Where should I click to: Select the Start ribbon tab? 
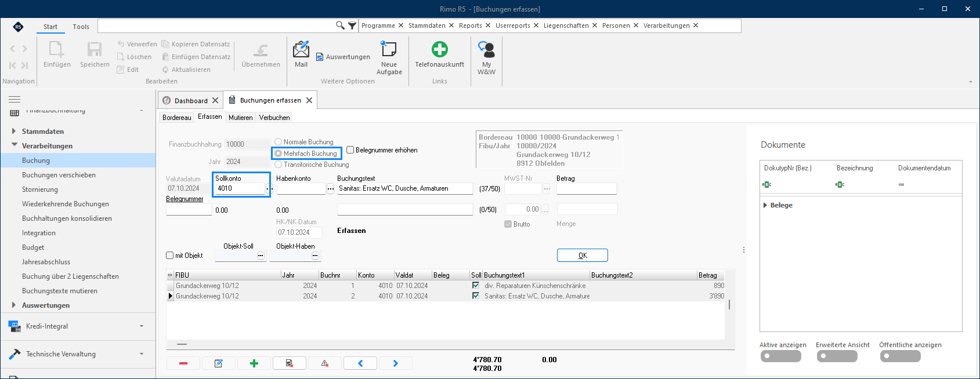(x=50, y=27)
